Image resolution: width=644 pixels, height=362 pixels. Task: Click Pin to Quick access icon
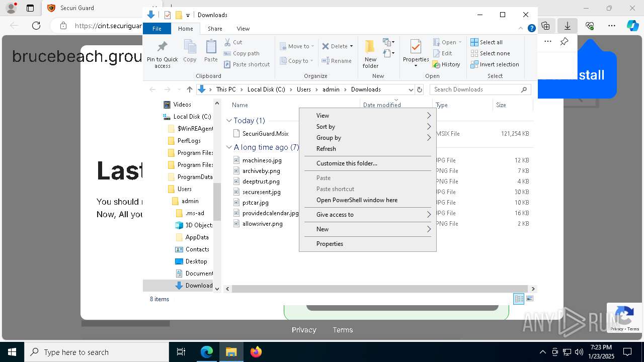162,47
